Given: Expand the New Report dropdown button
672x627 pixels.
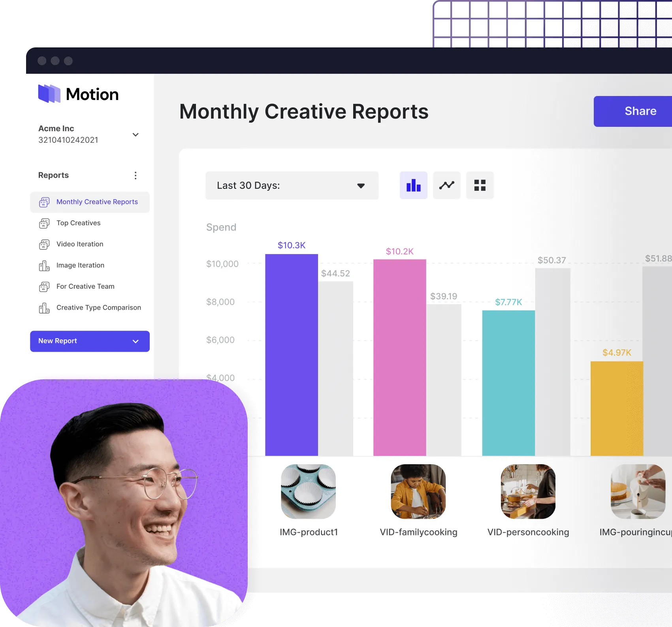Looking at the screenshot, I should click(x=90, y=341).
